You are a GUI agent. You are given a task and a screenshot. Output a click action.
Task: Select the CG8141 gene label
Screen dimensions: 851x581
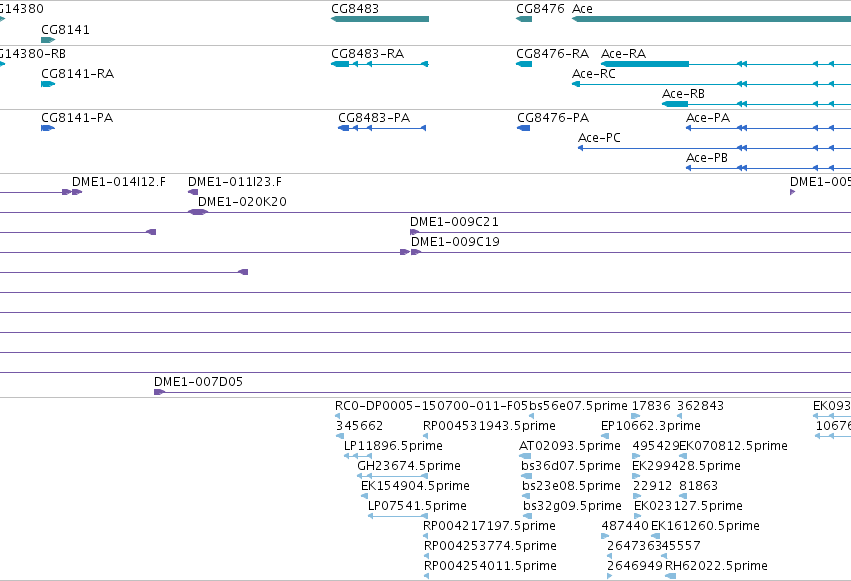pyautogui.click(x=65, y=30)
